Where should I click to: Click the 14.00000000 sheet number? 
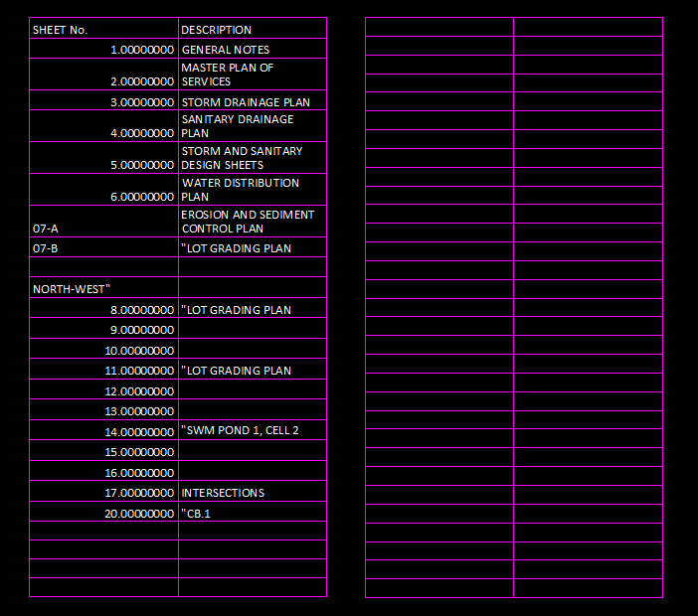[x=139, y=432]
